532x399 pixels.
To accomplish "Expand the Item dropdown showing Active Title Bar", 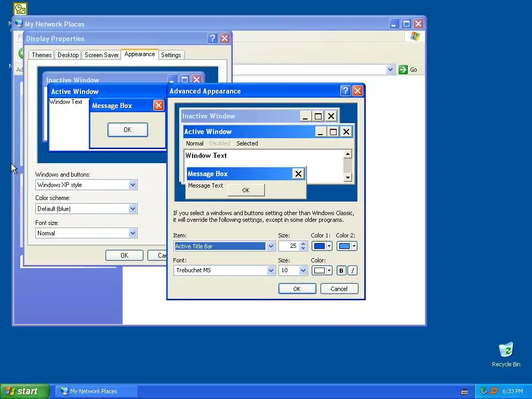I will (x=270, y=246).
